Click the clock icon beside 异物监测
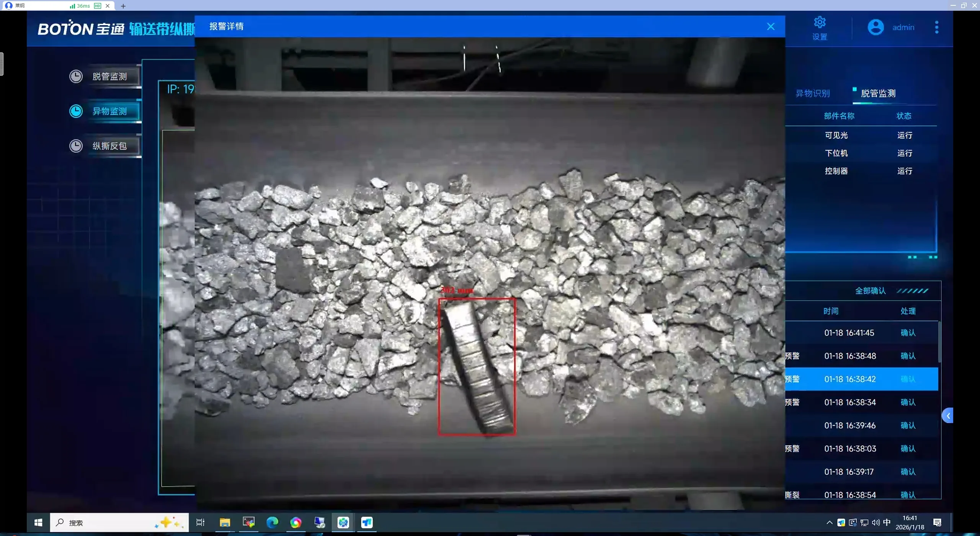 (76, 111)
